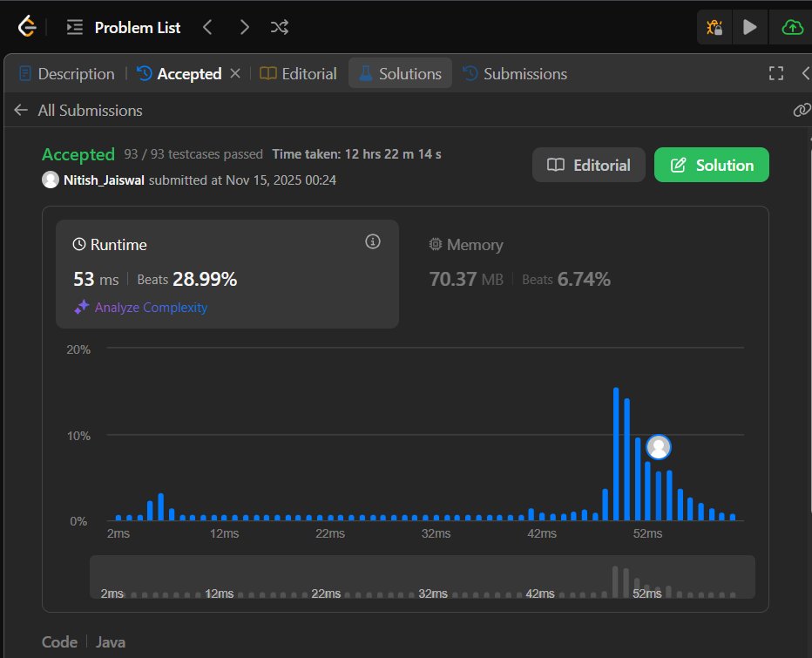
Task: Select the Accepted tab
Action: coord(179,73)
